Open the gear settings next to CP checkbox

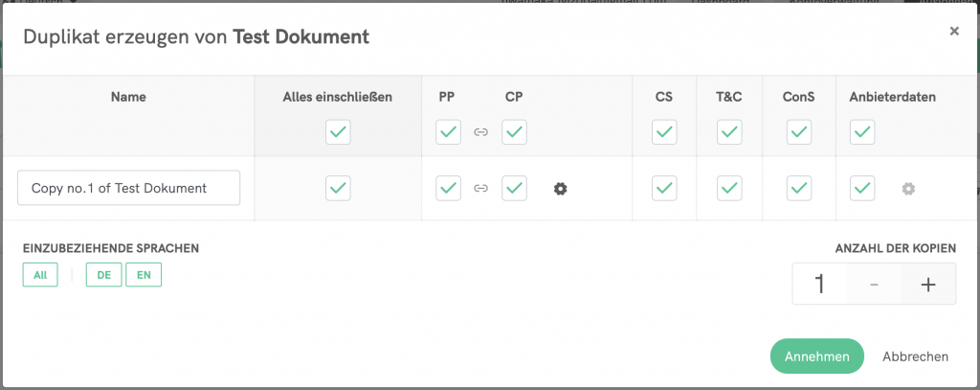(561, 189)
